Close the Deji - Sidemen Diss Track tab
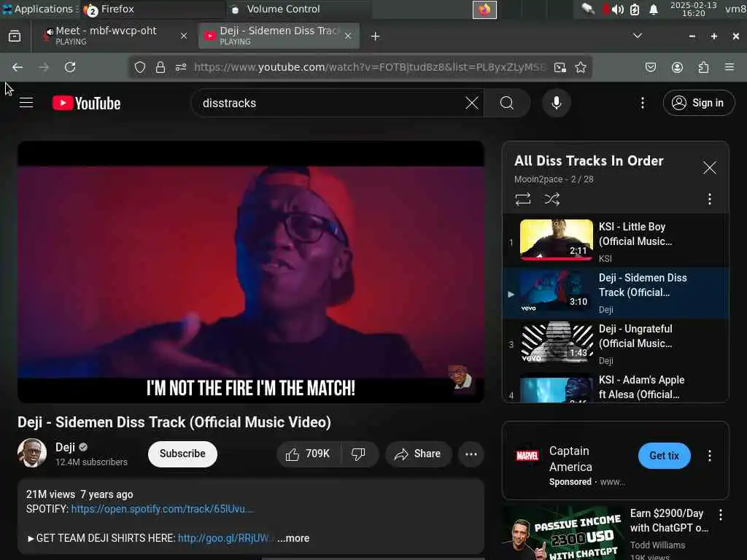 pos(348,36)
